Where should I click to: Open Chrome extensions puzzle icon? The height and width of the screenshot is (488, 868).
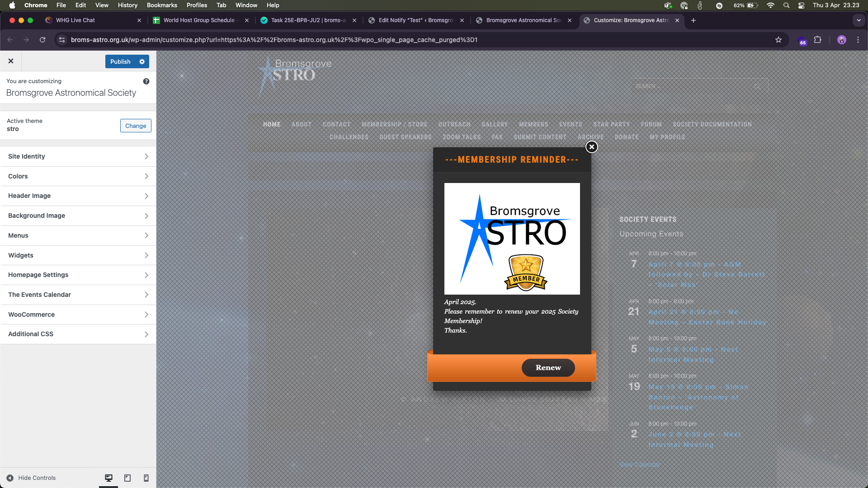[817, 40]
